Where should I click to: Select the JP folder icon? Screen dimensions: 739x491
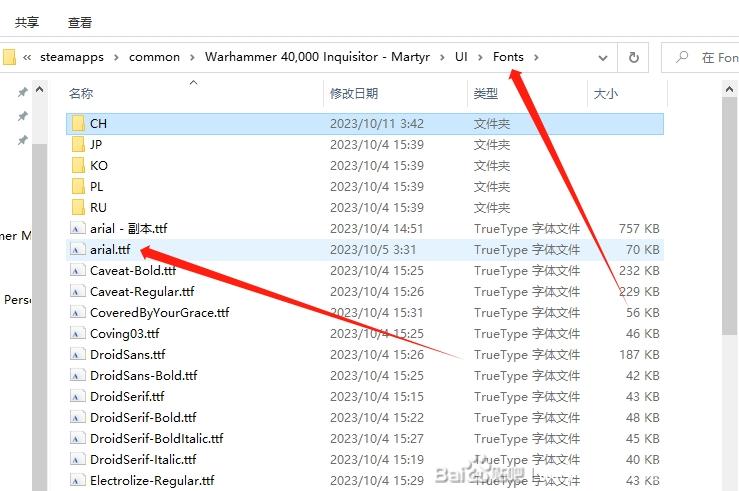pos(78,144)
